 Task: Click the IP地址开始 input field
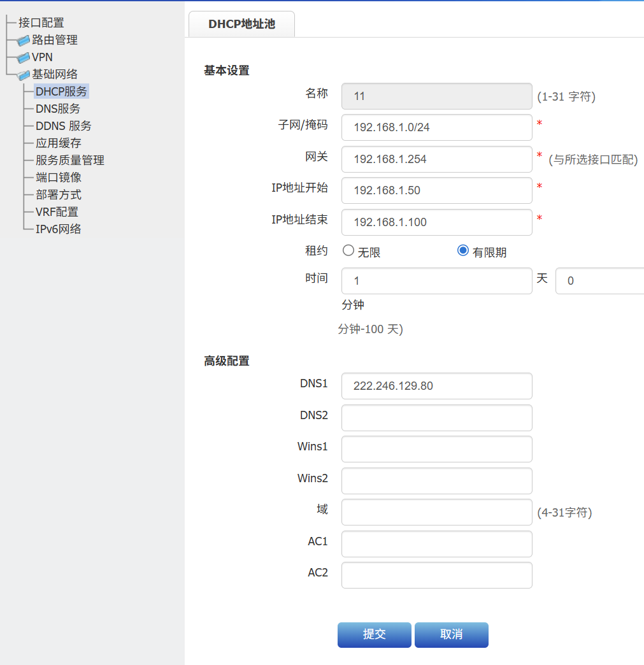click(x=436, y=190)
